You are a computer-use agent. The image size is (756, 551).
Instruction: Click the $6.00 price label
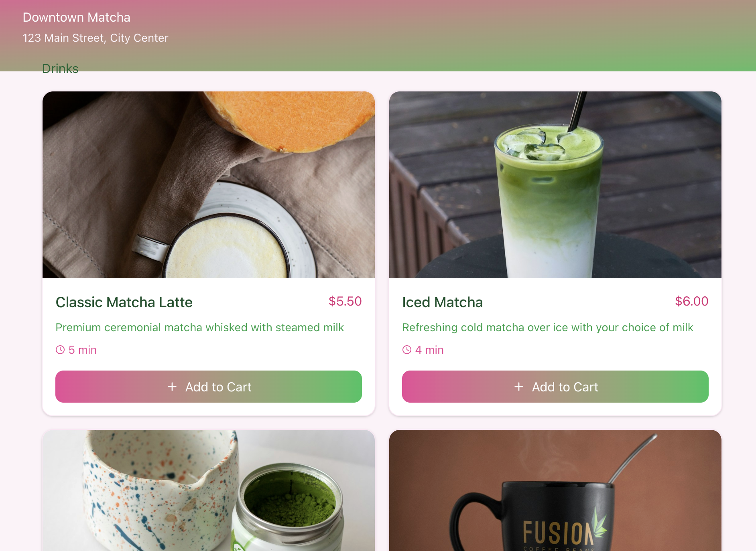pos(692,301)
